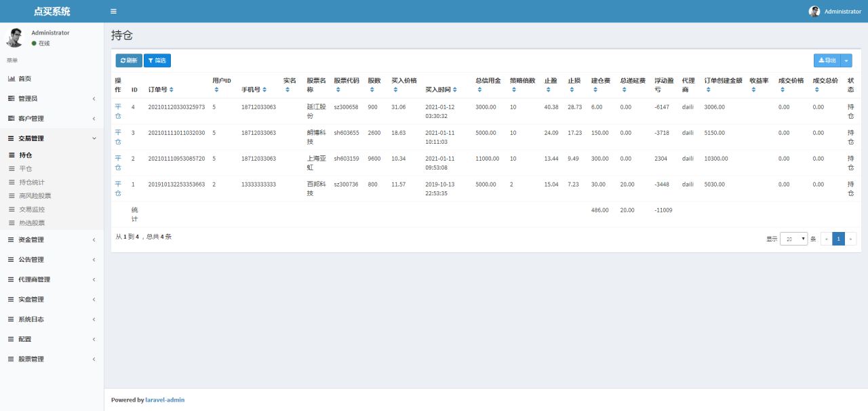Open the 筛选 filter panel icon
Viewport: 868px width, 411px height.
click(151, 60)
